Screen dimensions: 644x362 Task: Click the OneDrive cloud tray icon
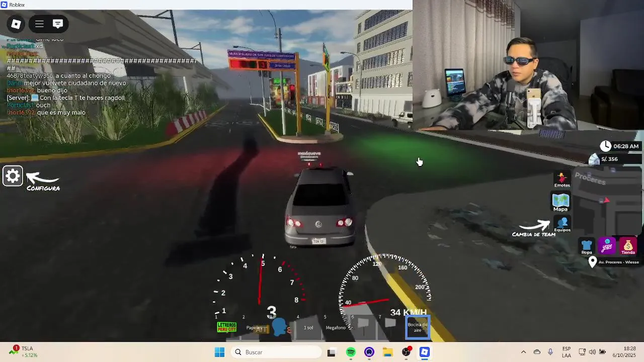(x=537, y=352)
